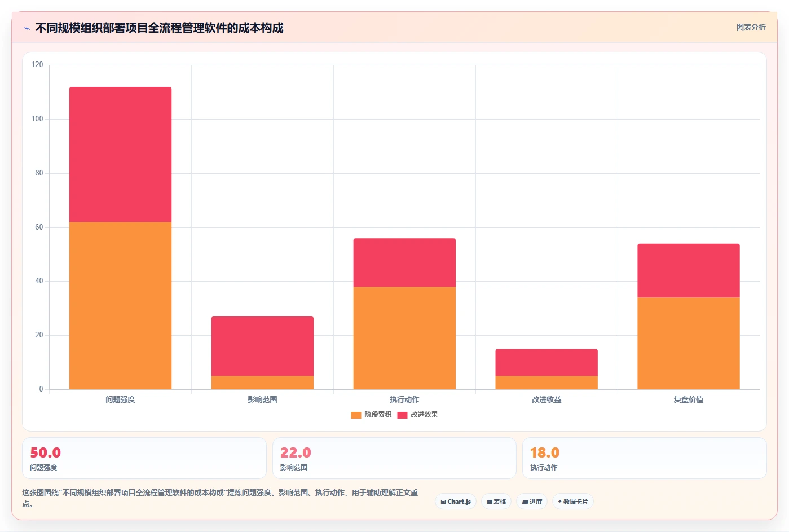This screenshot has width=789, height=532.
Task: Click the 进度 tag
Action: pos(532,502)
